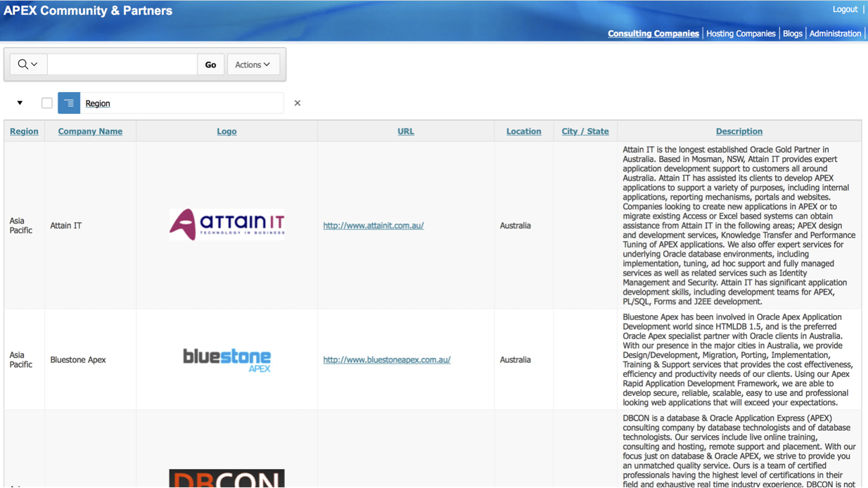Click the APEX Community & Partners title

coord(88,11)
